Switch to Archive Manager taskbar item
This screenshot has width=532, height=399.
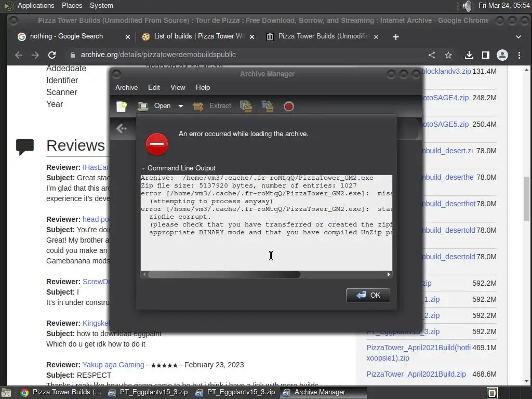click(323, 392)
